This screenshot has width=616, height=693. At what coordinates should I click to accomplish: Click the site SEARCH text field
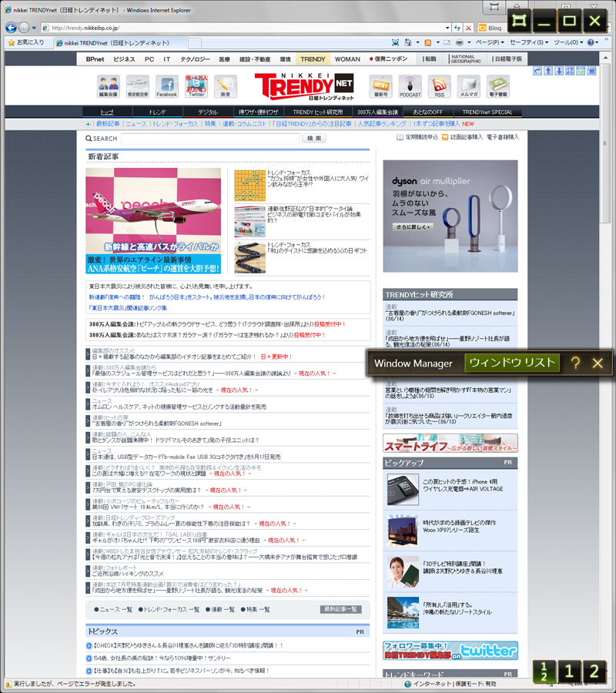[210, 139]
